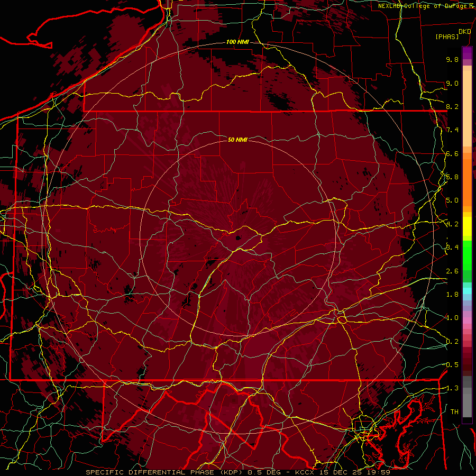Viewport: 476px width, 476px height.
Task: Click the 2.6 value on the color scale
Action: point(452,271)
